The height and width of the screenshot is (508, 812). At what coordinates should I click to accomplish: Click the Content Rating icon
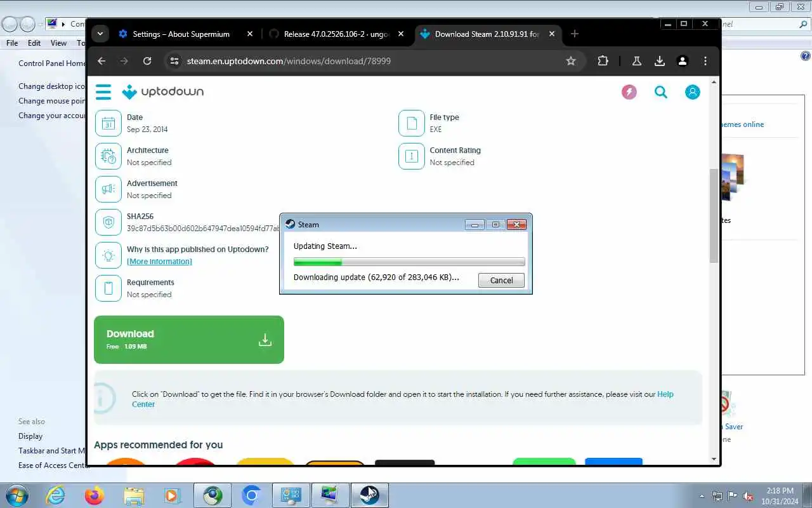click(412, 156)
